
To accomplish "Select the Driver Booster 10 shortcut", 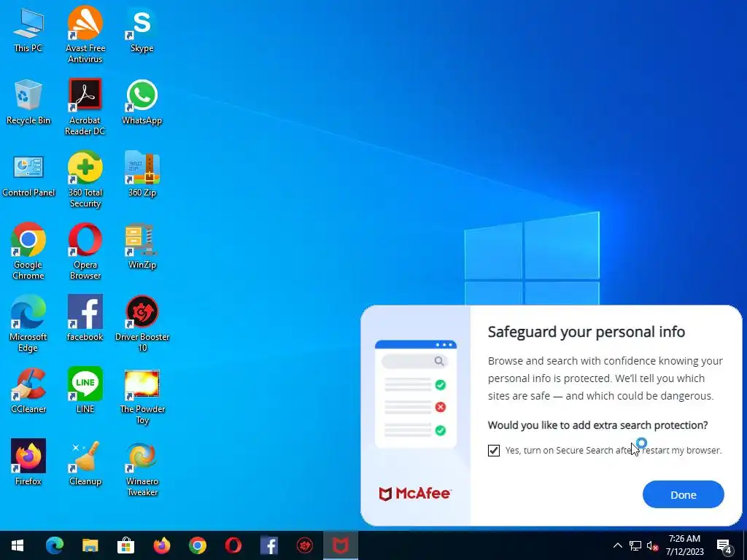I will pyautogui.click(x=142, y=324).
